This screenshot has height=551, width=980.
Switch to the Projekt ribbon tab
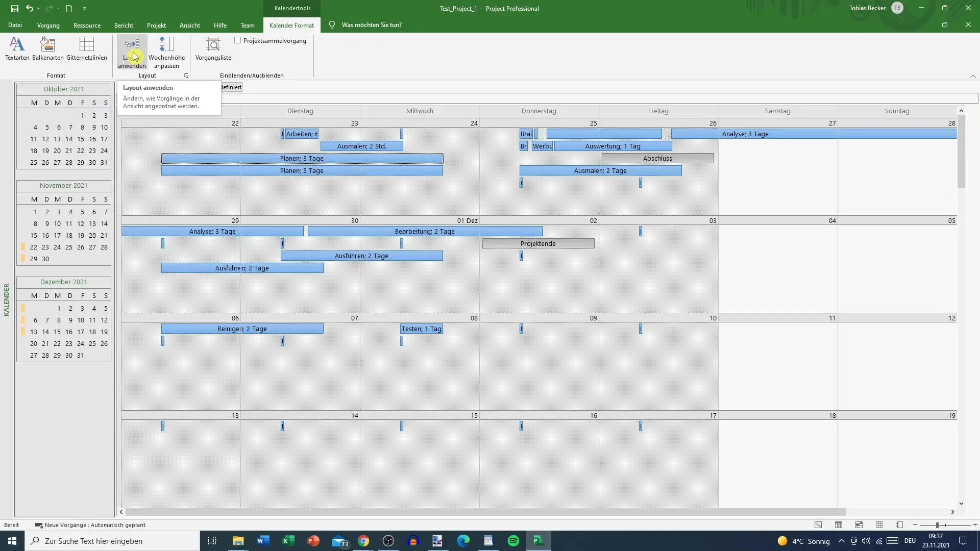156,25
